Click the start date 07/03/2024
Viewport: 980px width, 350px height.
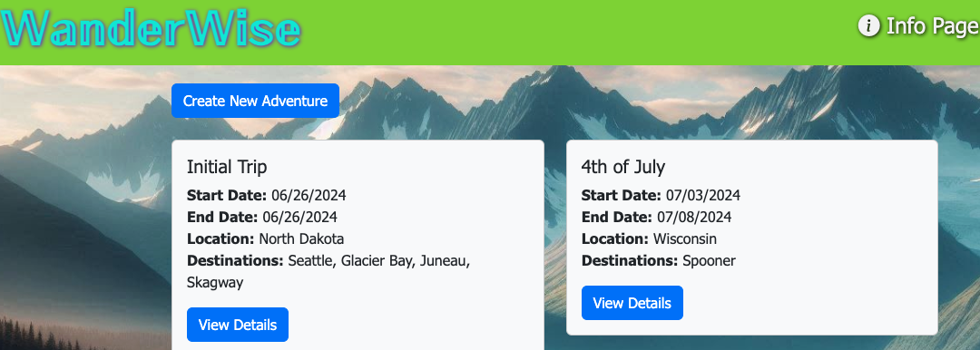(702, 196)
